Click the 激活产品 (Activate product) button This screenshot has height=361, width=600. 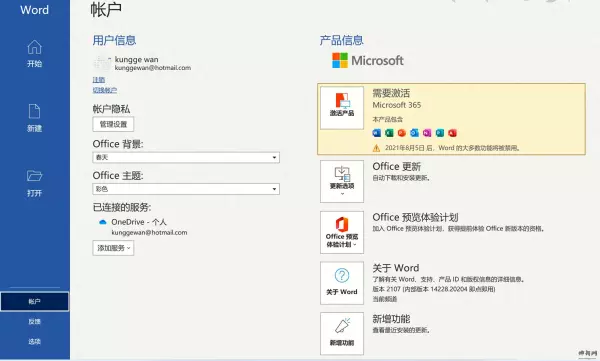click(342, 108)
